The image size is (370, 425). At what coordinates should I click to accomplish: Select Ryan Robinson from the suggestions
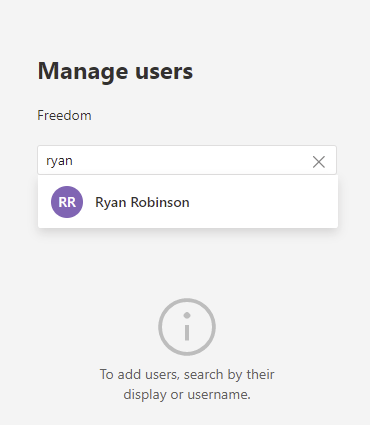[x=188, y=202]
